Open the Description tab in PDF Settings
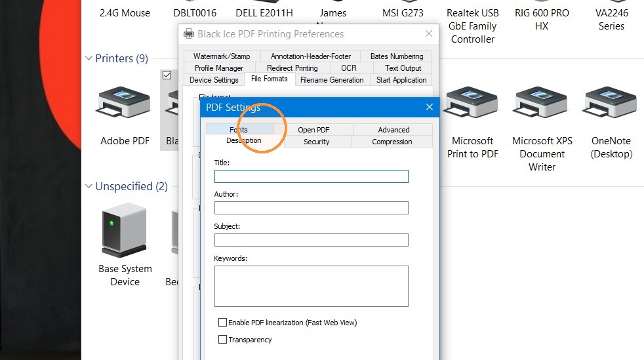Viewport: 644px width, 360px height. [x=243, y=140]
